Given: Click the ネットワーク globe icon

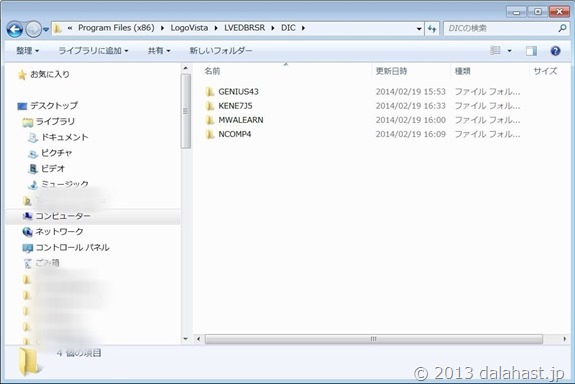Looking at the screenshot, I should (27, 232).
